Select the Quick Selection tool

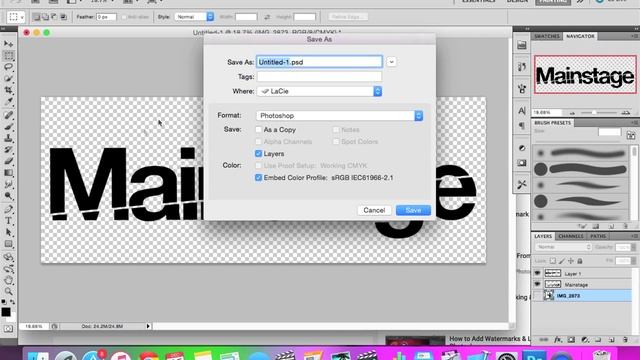[8, 78]
